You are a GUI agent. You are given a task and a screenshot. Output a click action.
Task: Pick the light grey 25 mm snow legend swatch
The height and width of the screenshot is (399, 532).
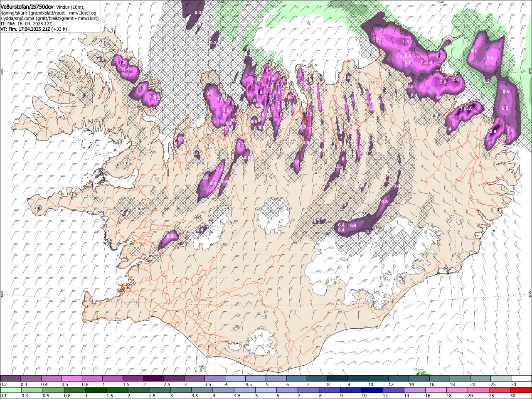pos(501,379)
